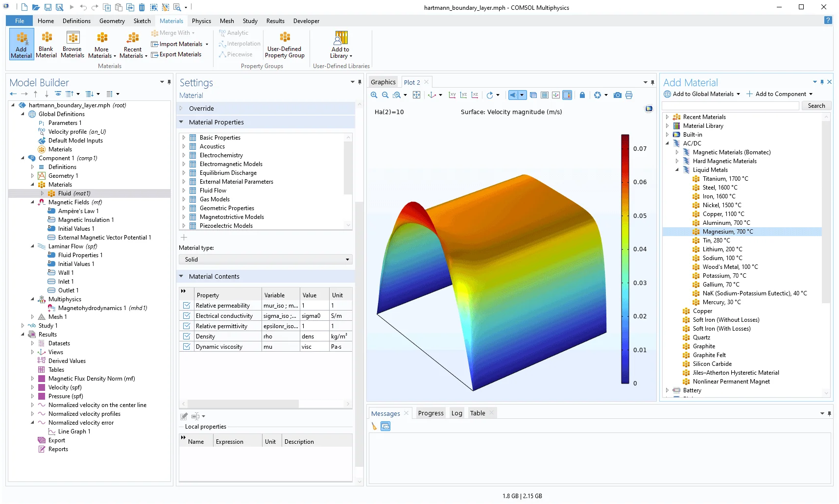Switch to the Physics ribbon tab
The image size is (839, 504).
click(x=201, y=21)
